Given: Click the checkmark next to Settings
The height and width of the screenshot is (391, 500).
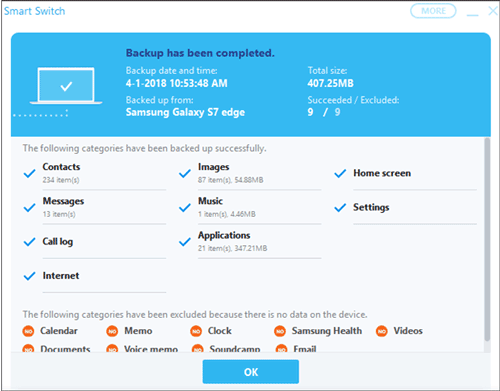Looking at the screenshot, I should (x=340, y=208).
